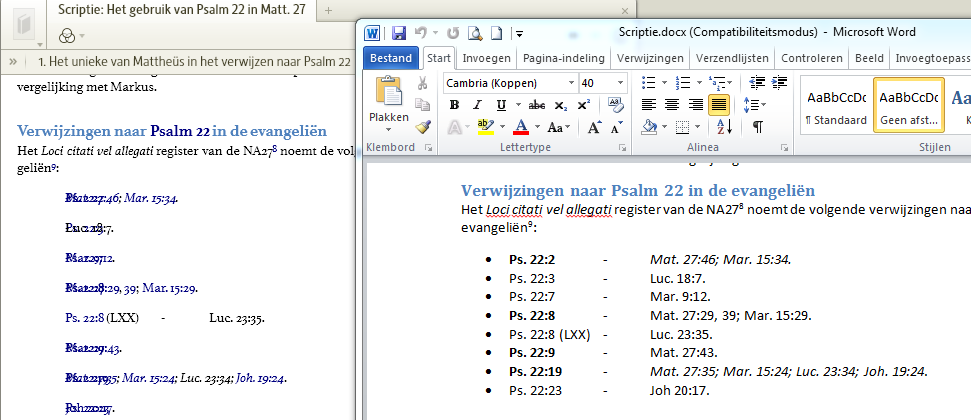Apply strikethrough formatting
This screenshot has height=420, width=971.
pos(536,105)
